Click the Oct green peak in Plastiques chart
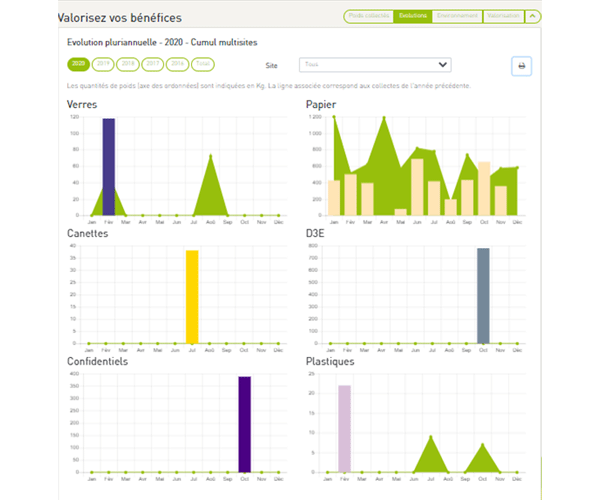The width and height of the screenshot is (600, 500). pos(483,445)
